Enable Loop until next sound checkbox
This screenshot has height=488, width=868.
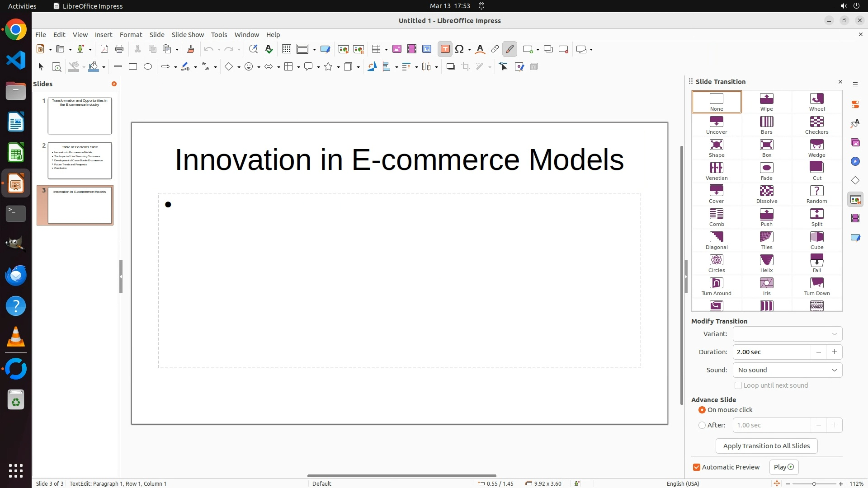[x=738, y=385]
